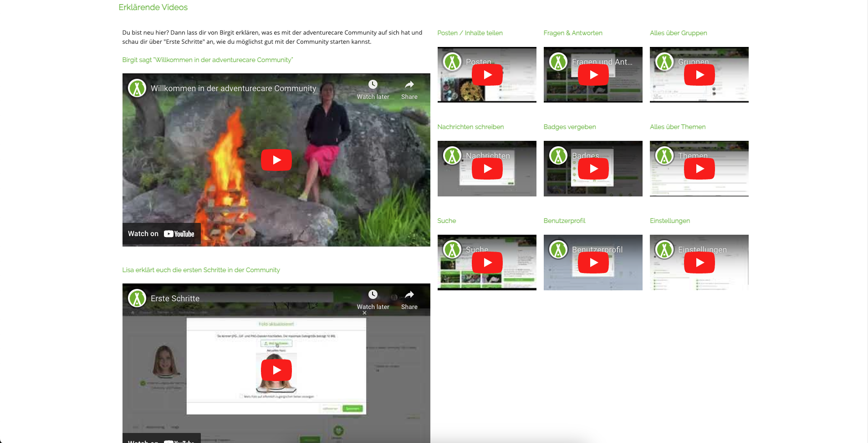Click channel logo on Willkommen video
The height and width of the screenshot is (443, 868).
pyautogui.click(x=137, y=88)
